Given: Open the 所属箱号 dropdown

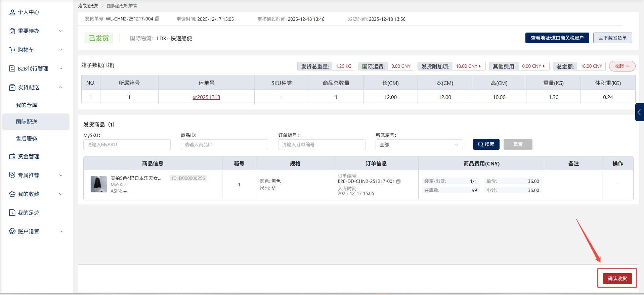Looking at the screenshot, I should 419,145.
